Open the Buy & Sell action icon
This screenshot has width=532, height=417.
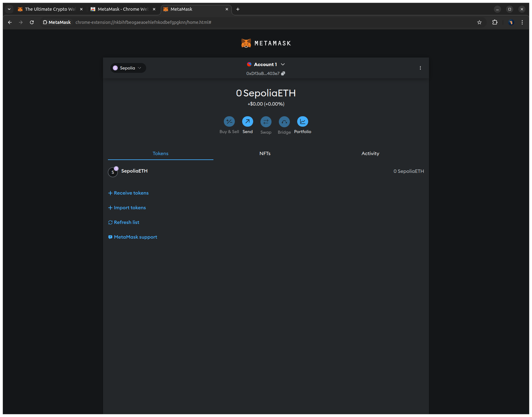click(229, 121)
